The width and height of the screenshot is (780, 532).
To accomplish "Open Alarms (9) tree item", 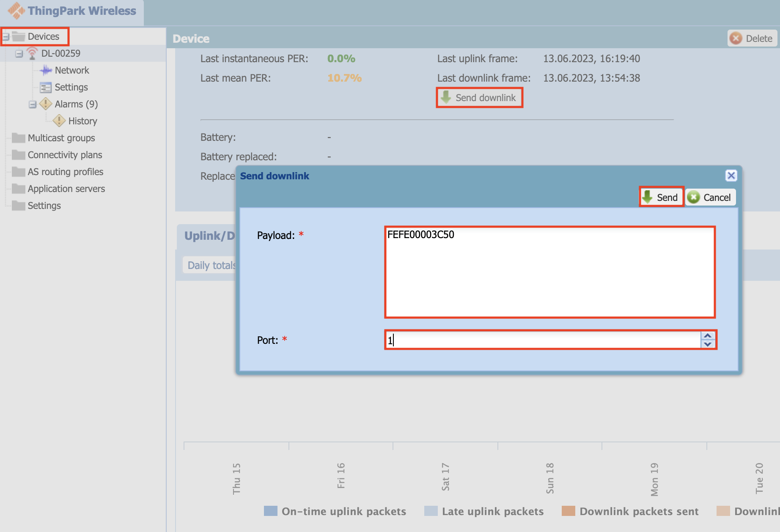I will [76, 104].
